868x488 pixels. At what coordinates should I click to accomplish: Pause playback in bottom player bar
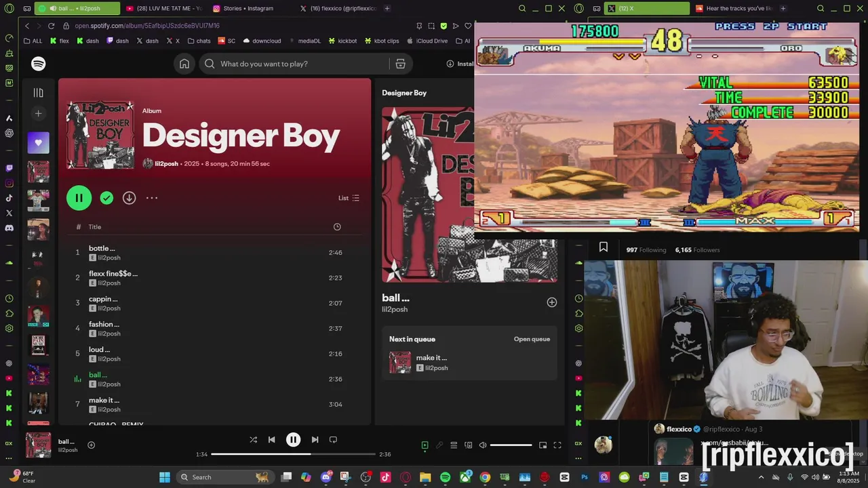(293, 440)
